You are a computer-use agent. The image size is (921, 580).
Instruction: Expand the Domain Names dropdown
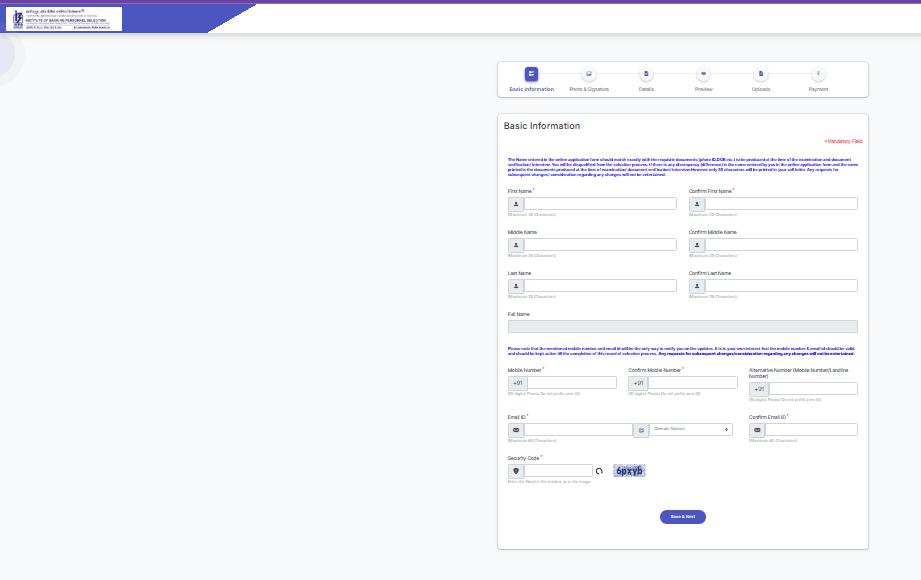(690, 430)
